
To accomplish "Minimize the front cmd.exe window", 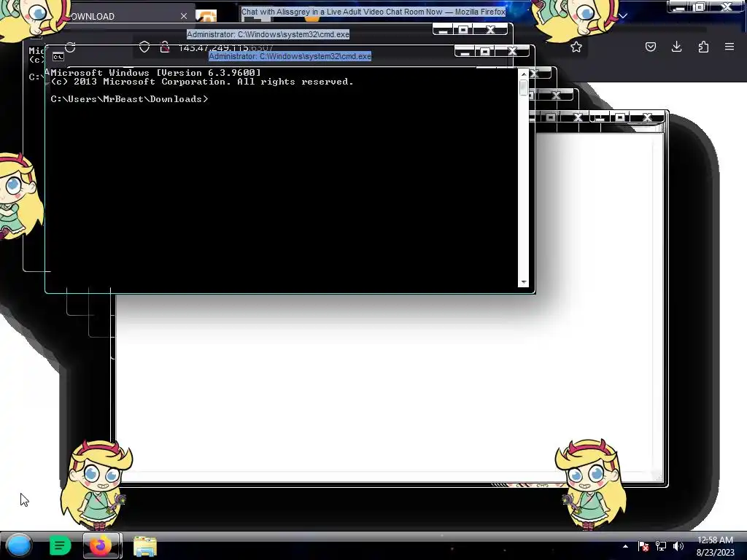I will point(465,52).
